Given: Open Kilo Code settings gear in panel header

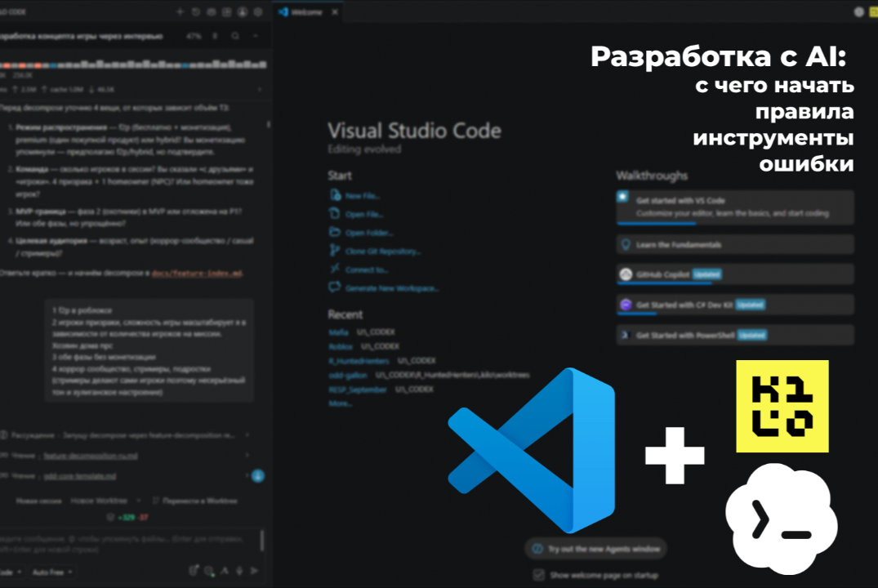Looking at the screenshot, I should pyautogui.click(x=258, y=11).
